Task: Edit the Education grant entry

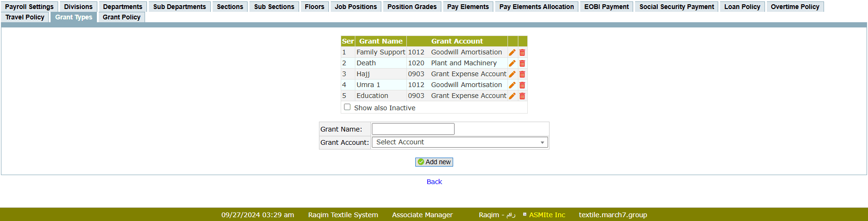Action: coord(512,96)
